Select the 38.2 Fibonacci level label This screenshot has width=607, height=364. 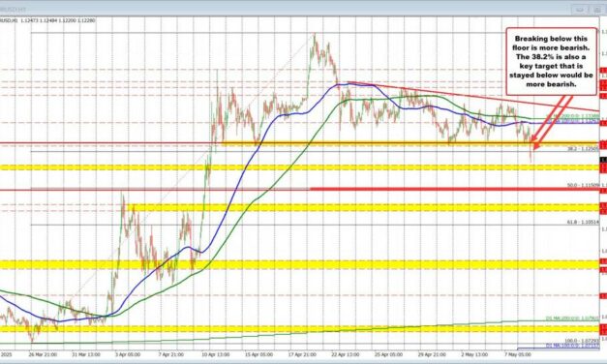(583, 149)
